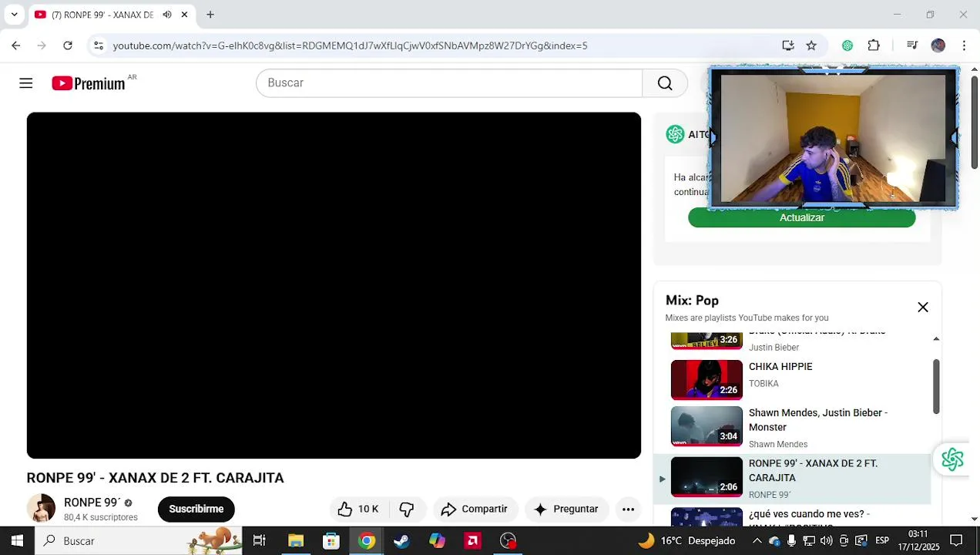Dislike the video with thumbs-down icon
The image size is (980, 555).
407,509
